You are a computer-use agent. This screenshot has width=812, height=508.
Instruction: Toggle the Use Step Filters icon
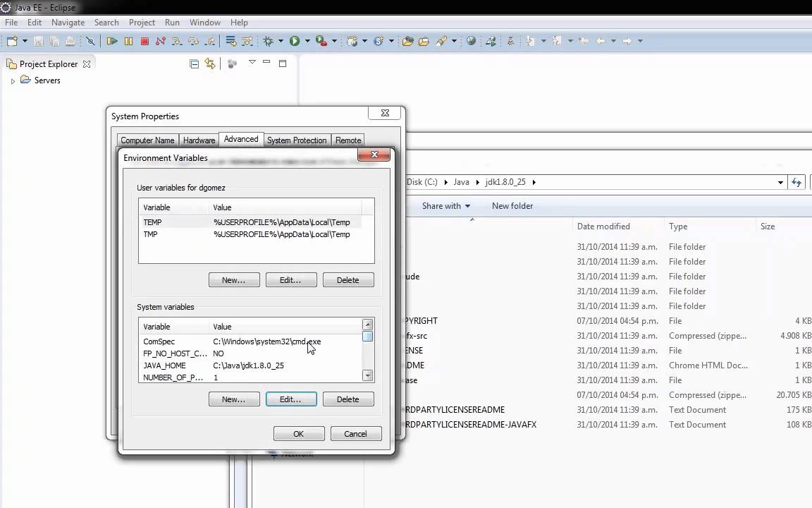click(247, 41)
